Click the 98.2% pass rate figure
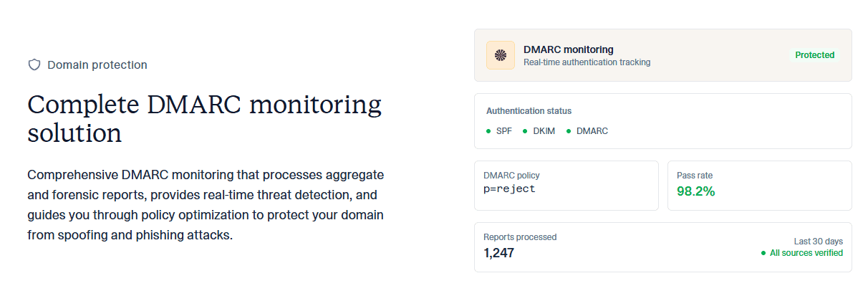This screenshot has width=868, height=296. pyautogui.click(x=695, y=191)
